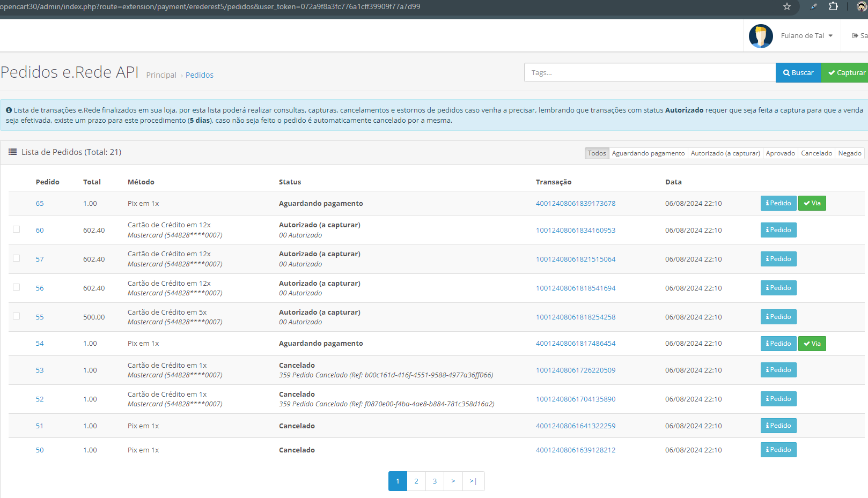Filter by Cancelado status
This screenshot has height=498, width=868.
click(816, 153)
